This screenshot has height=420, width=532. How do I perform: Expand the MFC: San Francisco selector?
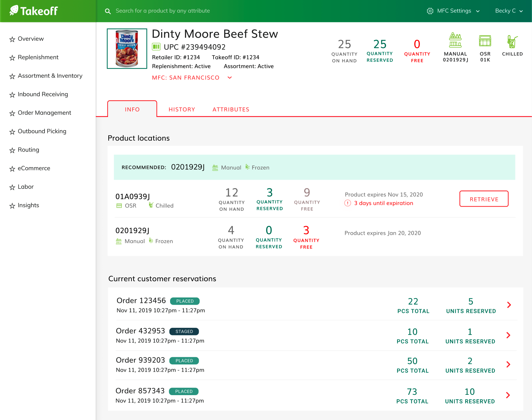pyautogui.click(x=192, y=78)
